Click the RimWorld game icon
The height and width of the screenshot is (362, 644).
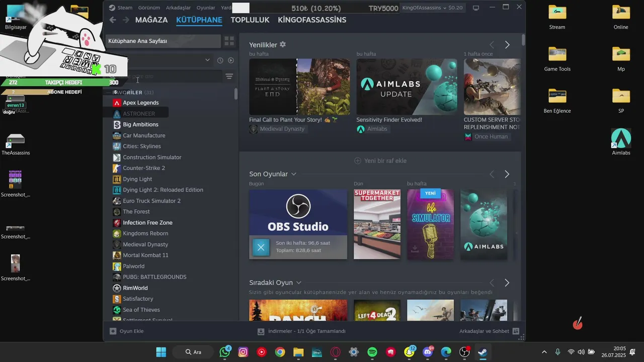(x=117, y=288)
